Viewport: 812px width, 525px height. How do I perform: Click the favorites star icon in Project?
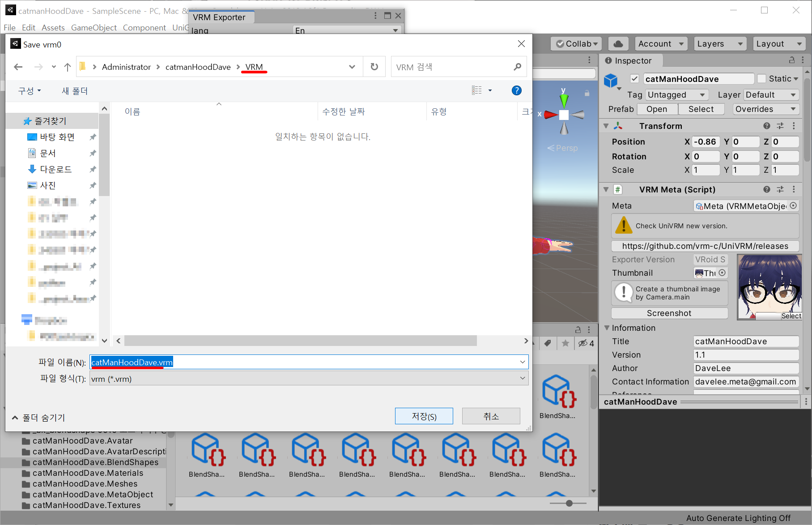coord(565,343)
